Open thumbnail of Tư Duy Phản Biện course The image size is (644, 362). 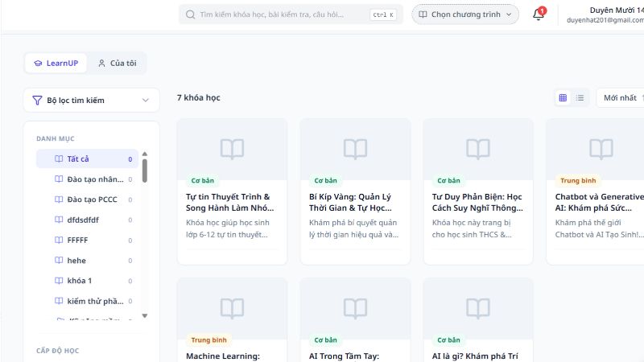(x=478, y=149)
